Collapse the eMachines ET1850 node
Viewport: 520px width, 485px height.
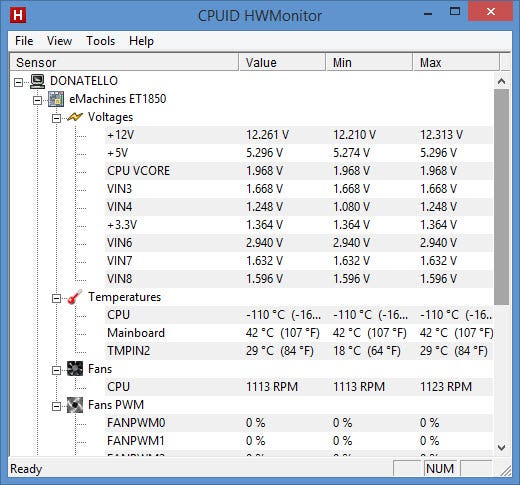click(37, 100)
